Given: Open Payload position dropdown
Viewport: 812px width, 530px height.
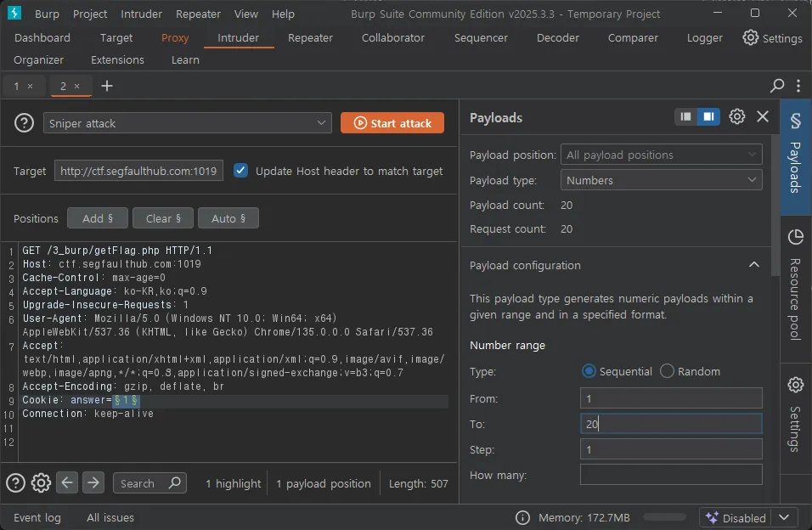Looking at the screenshot, I should pos(662,155).
